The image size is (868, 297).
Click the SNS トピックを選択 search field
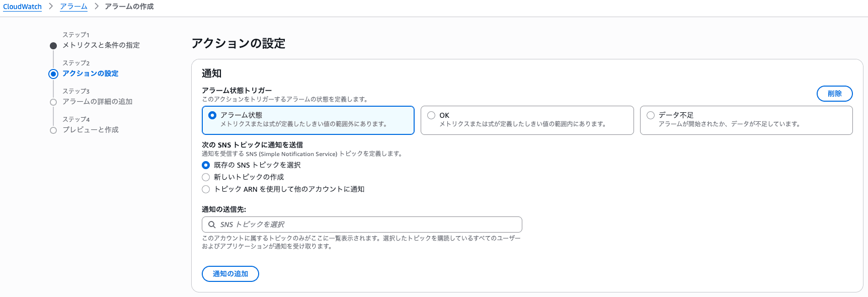click(x=362, y=225)
